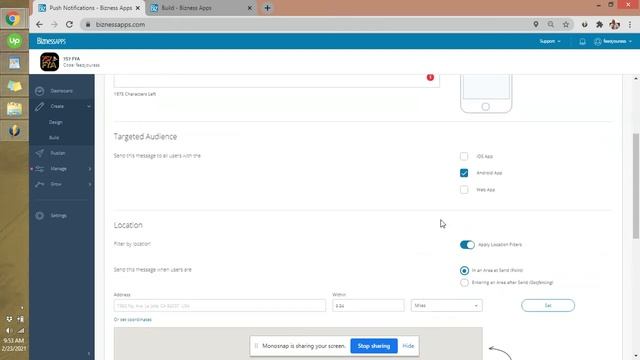The width and height of the screenshot is (640, 360).
Task: Open the user account dropdown in header
Action: pyautogui.click(x=613, y=42)
